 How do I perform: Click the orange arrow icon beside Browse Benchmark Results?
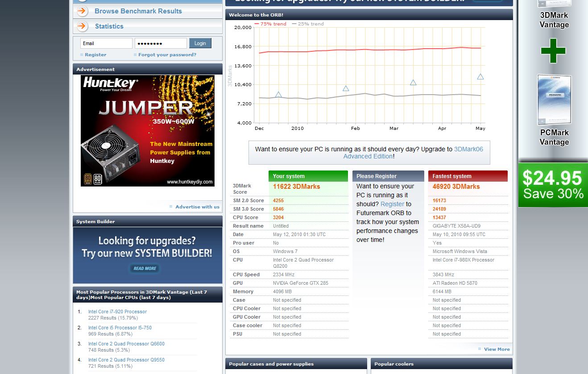click(83, 11)
